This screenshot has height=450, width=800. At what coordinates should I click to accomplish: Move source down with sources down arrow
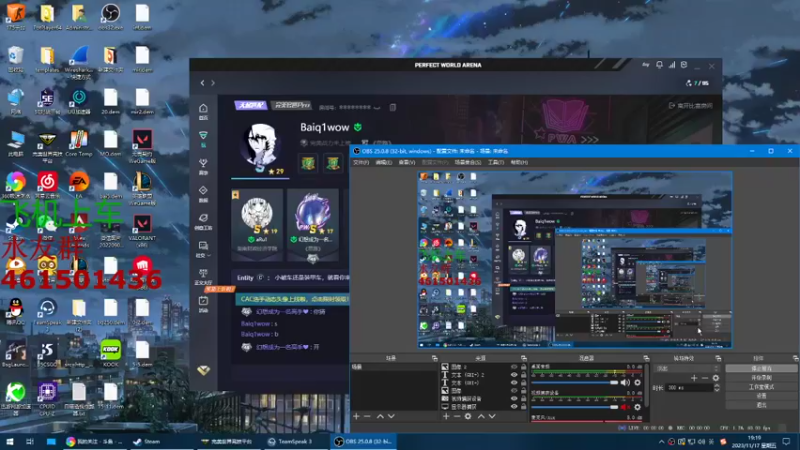(492, 416)
